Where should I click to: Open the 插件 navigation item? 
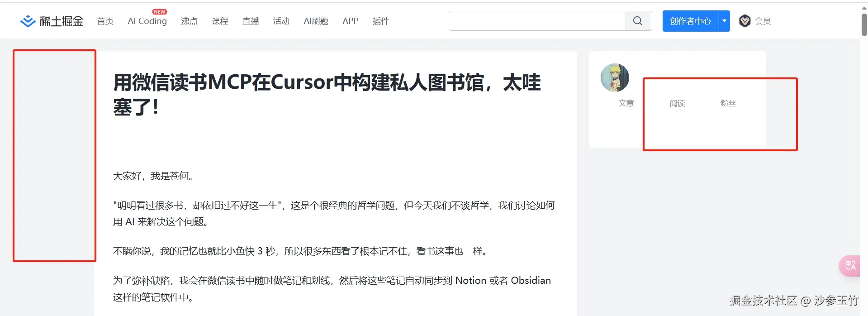coord(380,21)
